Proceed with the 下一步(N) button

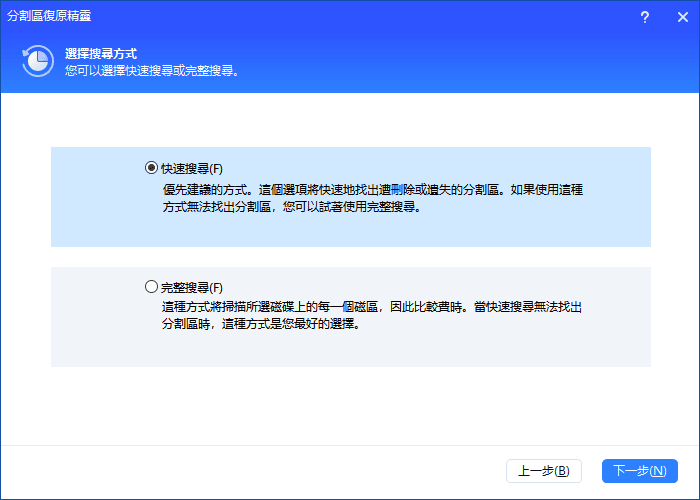point(639,470)
